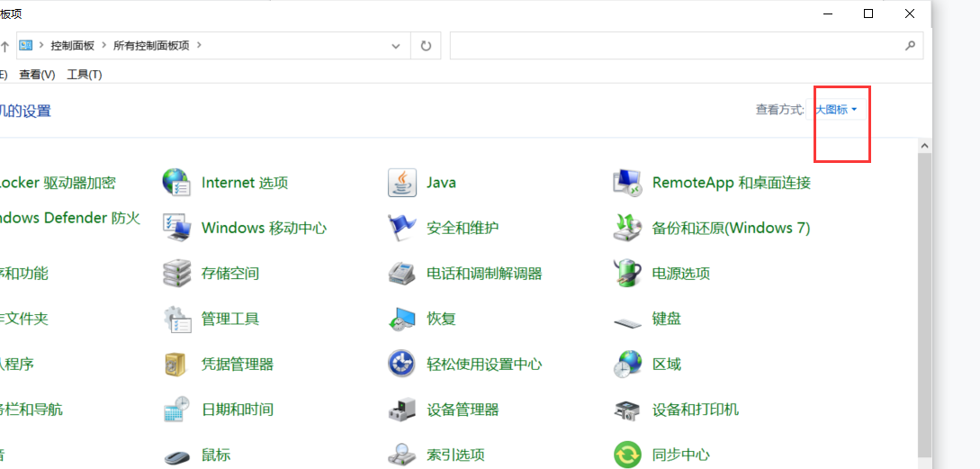Screen dimensions: 980x469
Task: Click the 管理工具 link
Action: [x=230, y=319]
